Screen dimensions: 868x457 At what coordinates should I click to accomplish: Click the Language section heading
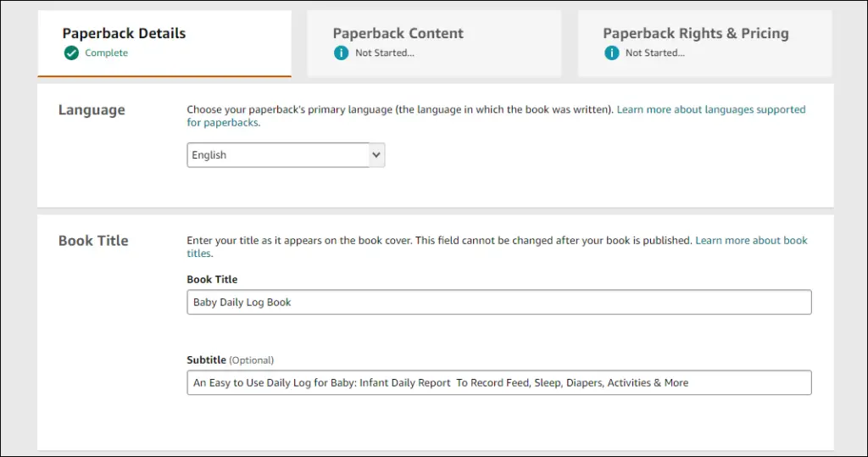tap(92, 109)
